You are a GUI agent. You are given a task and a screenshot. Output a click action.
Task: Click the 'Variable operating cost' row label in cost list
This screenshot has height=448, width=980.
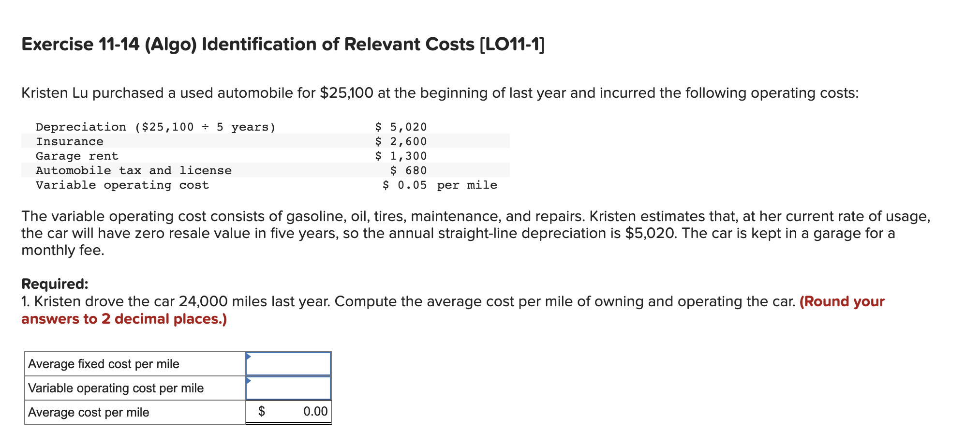(x=122, y=185)
